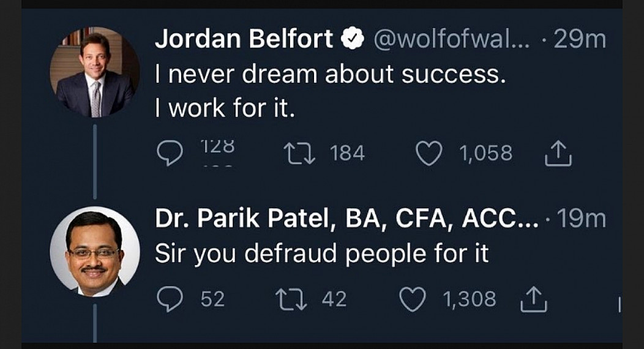Open Jordan Belfort's profile picture
Image resolution: width=644 pixels, height=349 pixels.
pos(94,72)
